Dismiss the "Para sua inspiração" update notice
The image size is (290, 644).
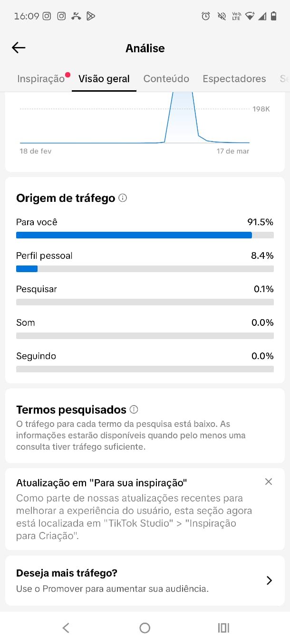pyautogui.click(x=269, y=482)
